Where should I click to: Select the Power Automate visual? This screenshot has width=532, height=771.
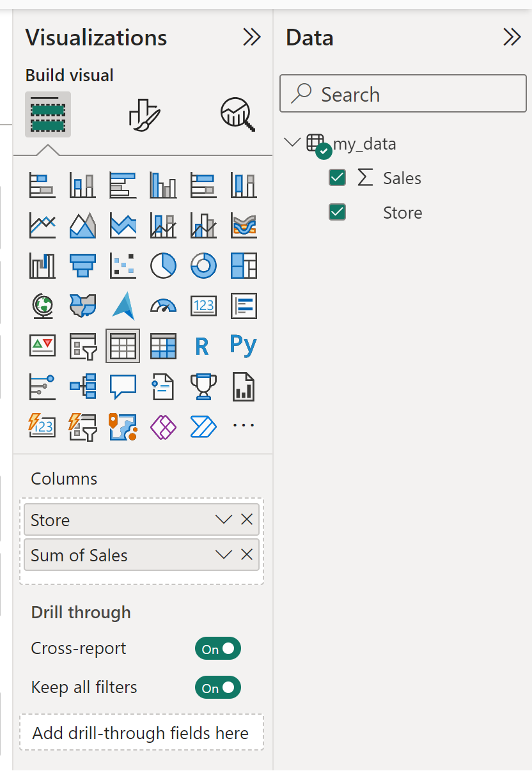[x=203, y=426]
